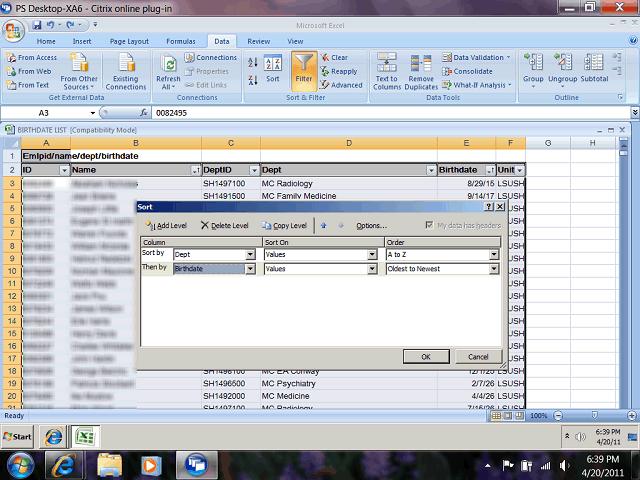Viewport: 640px width, 480px height.
Task: Click Consolidate in Data Tools
Action: [467, 71]
